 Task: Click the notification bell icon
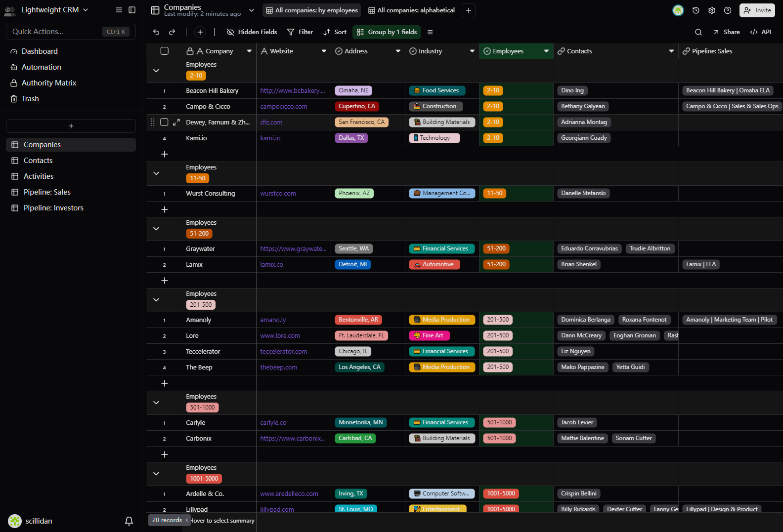tap(129, 521)
